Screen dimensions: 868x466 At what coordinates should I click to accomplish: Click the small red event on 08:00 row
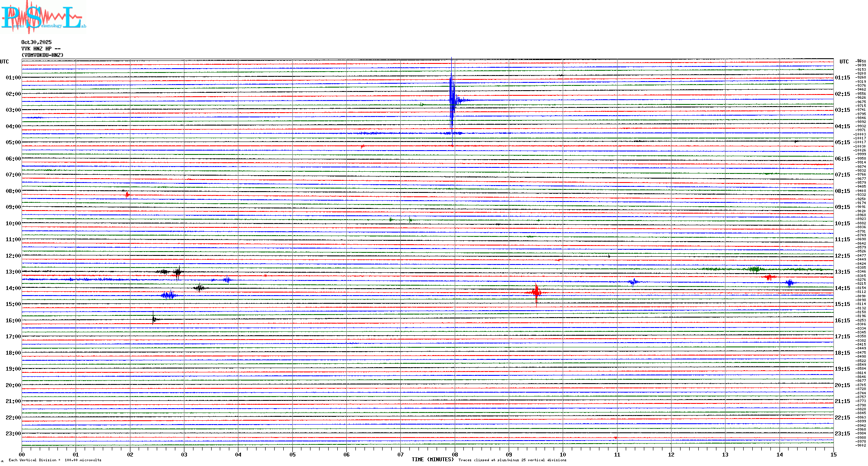point(127,195)
